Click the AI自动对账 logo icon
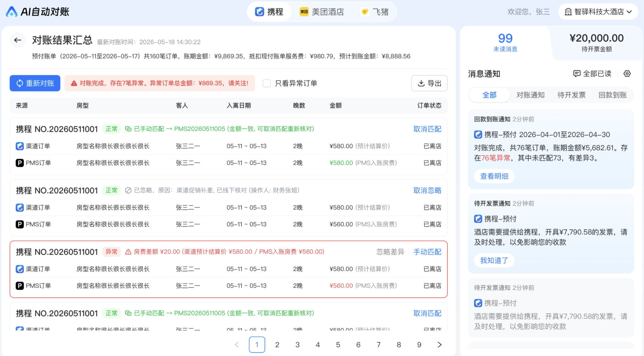This screenshot has width=644, height=356. tap(12, 12)
